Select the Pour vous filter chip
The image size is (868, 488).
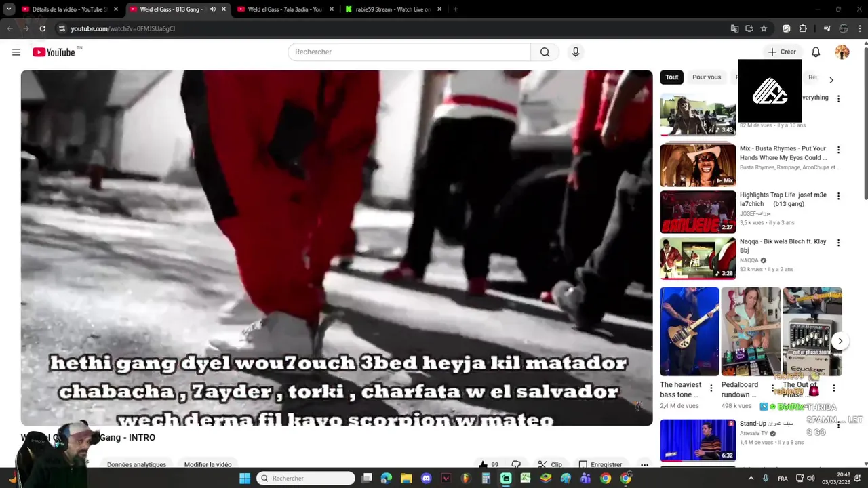pyautogui.click(x=707, y=77)
